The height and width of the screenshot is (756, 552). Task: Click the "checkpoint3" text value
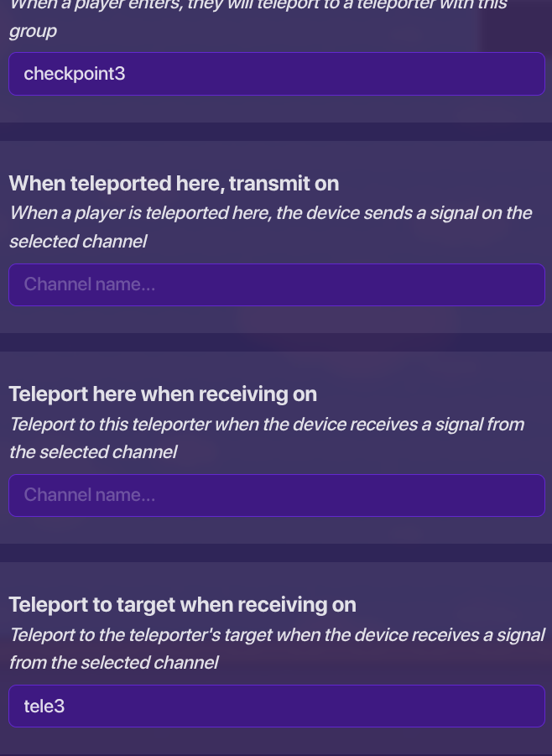click(75, 74)
